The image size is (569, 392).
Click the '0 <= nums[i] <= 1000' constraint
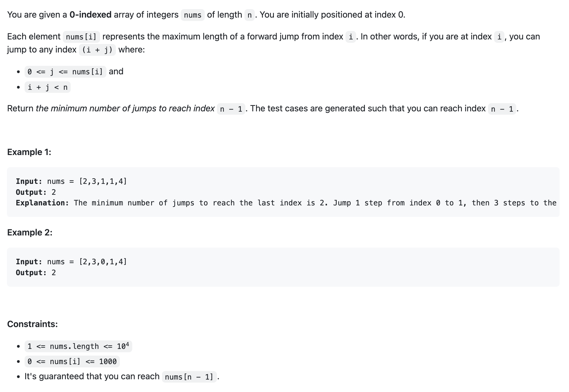tap(72, 362)
